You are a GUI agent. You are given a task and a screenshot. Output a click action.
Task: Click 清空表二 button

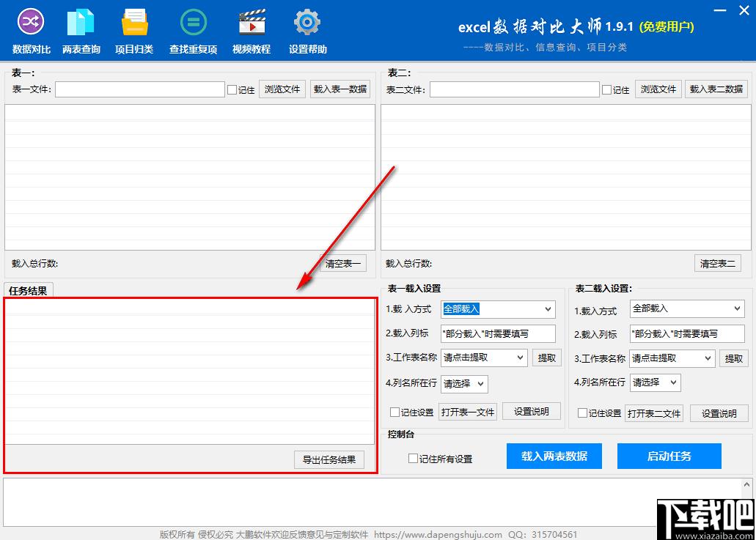tap(717, 264)
